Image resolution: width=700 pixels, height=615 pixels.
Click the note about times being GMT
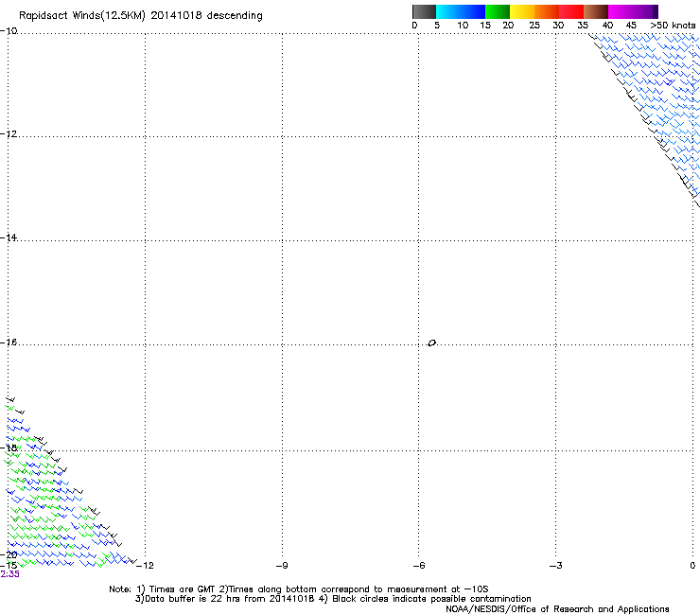pos(298,589)
